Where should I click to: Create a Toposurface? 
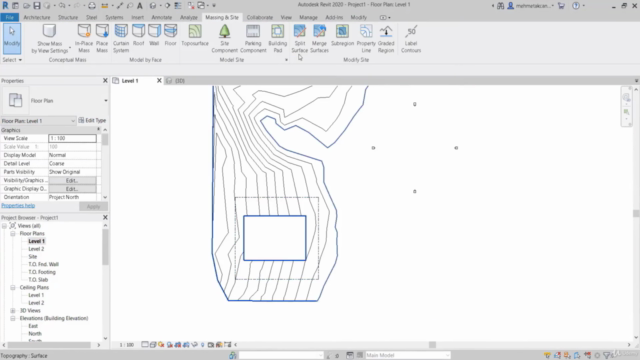[195, 36]
